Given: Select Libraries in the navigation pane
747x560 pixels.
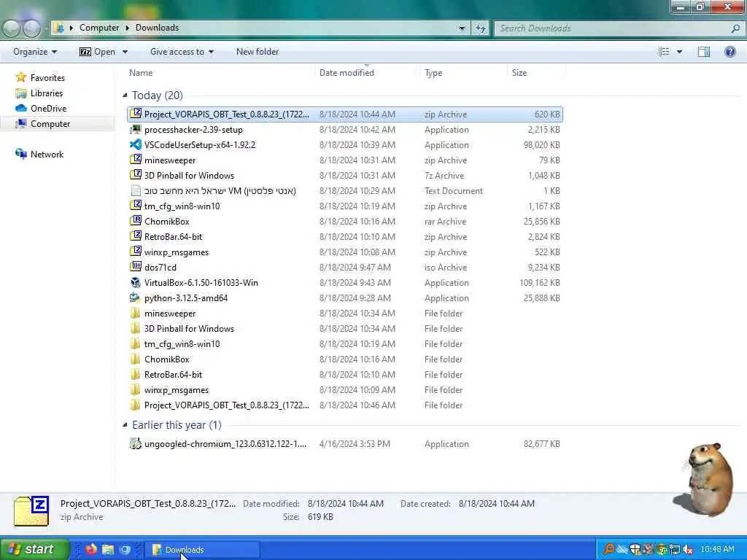Looking at the screenshot, I should [46, 93].
